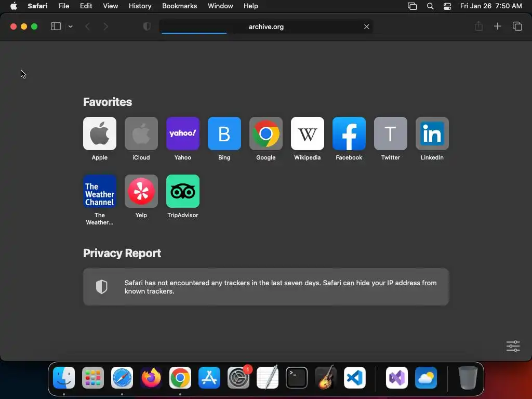Launch Visual Studio Code from the Dock
This screenshot has height=399, width=532.
[355, 378]
